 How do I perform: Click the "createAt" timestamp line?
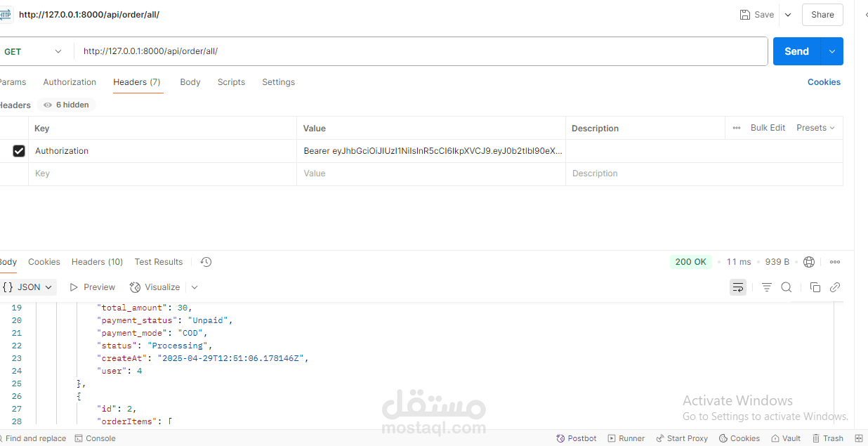click(202, 358)
